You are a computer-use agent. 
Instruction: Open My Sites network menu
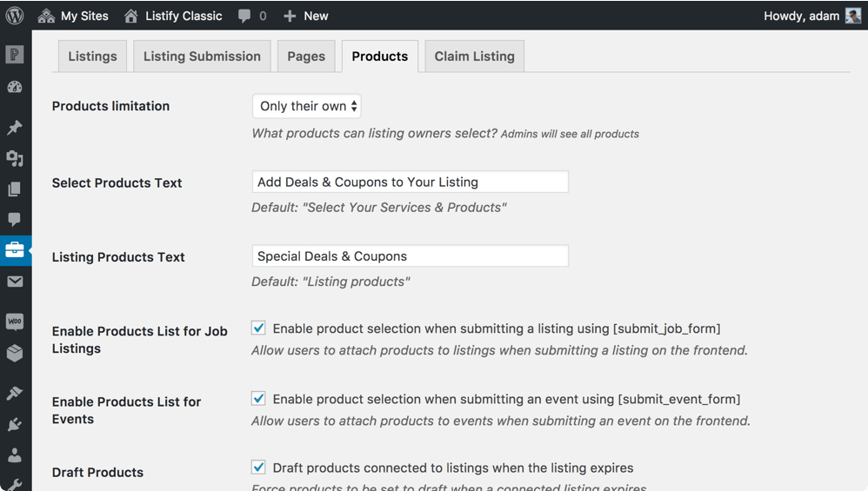click(73, 16)
